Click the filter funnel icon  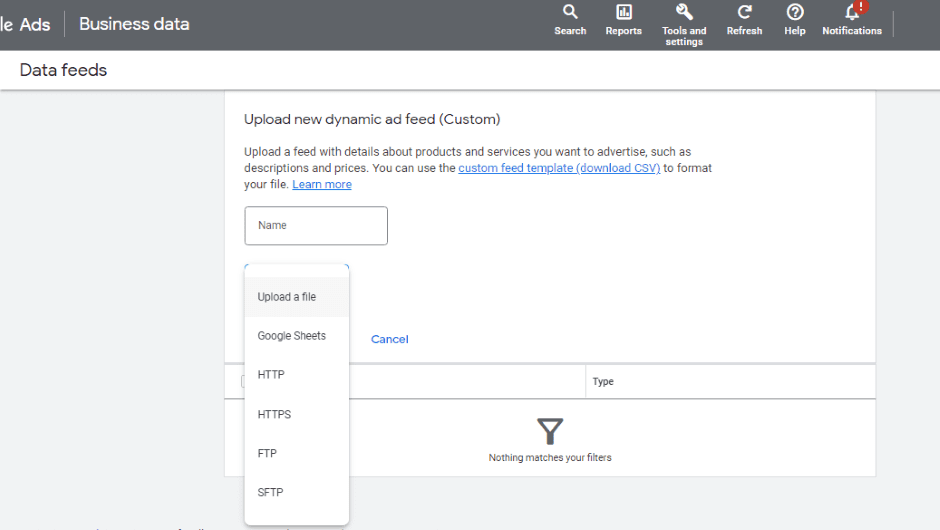pos(550,431)
